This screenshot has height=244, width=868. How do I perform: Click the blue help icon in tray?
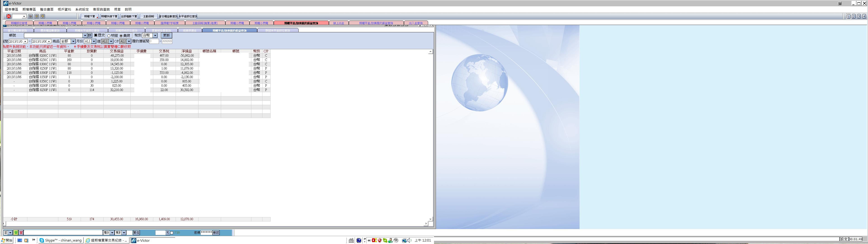tap(359, 241)
